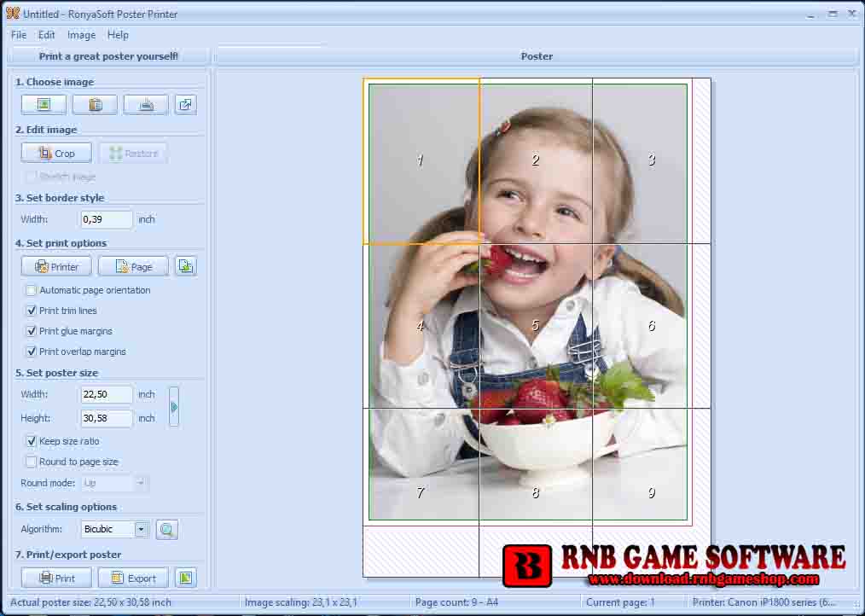
Task: Click status text 'Actual poster size: 22,50 x 30,58 inch'
Action: 90,602
